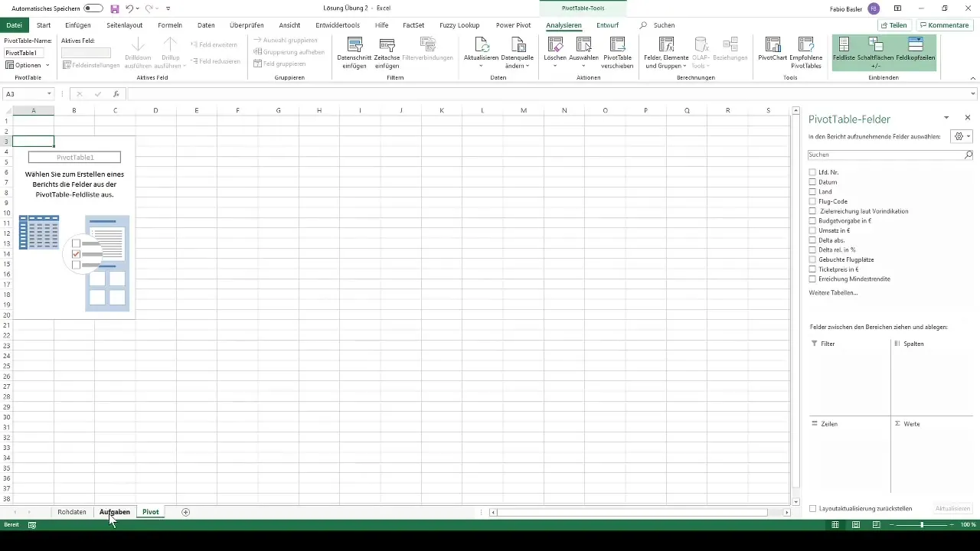Check the Ticketpreis in € field

click(812, 269)
